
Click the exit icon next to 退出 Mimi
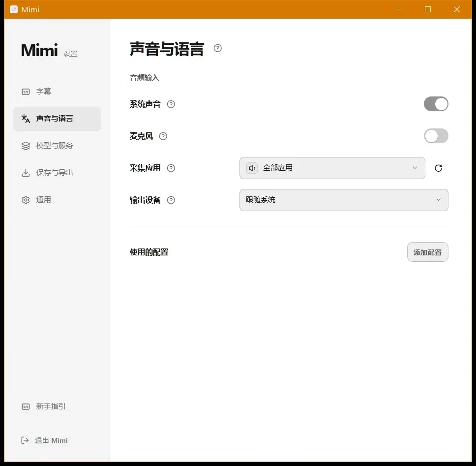point(25,440)
